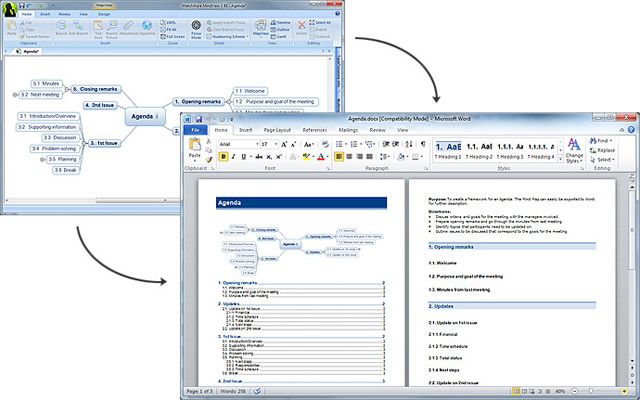Select Center alignment in Word
The height and width of the screenshot is (400, 640).
(x=349, y=157)
